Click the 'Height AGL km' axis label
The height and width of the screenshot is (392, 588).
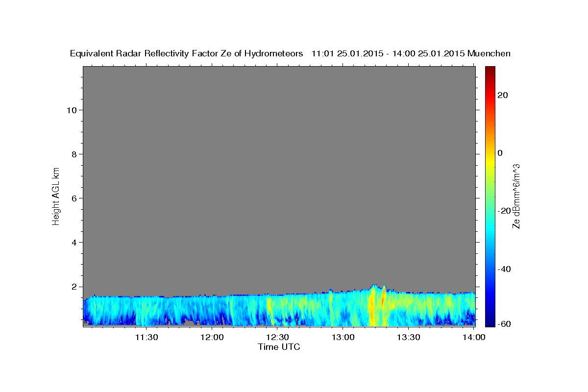point(56,196)
